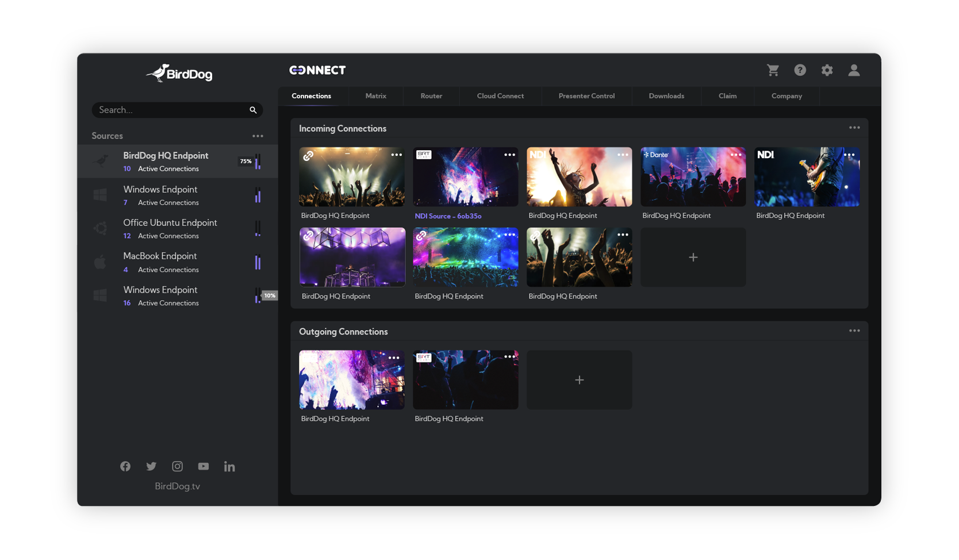
Task: Open the LinkedIn social icon
Action: [x=229, y=466]
